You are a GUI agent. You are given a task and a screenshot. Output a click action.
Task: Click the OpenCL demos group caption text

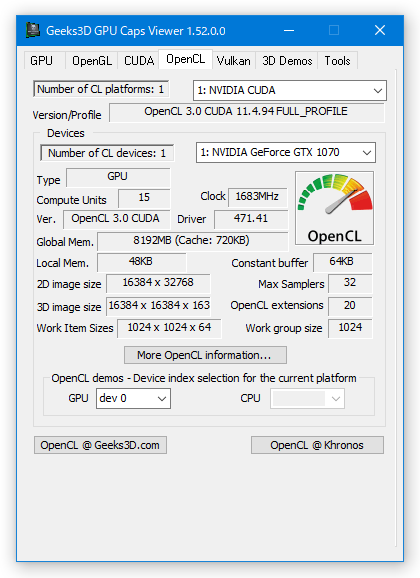204,378
